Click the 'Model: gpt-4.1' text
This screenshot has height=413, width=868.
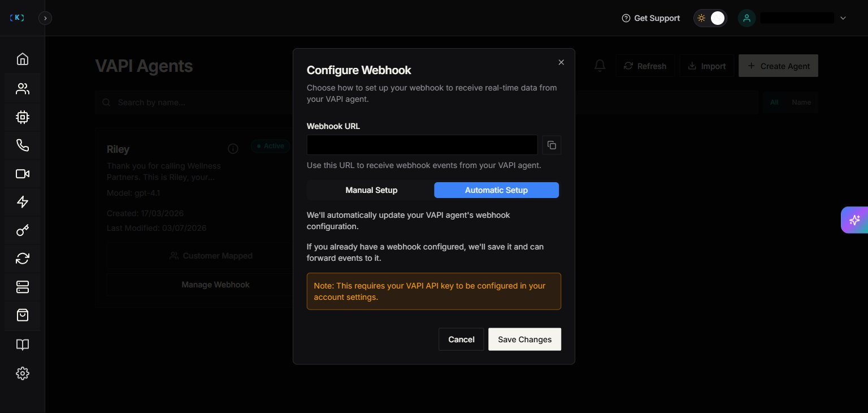[x=133, y=193]
